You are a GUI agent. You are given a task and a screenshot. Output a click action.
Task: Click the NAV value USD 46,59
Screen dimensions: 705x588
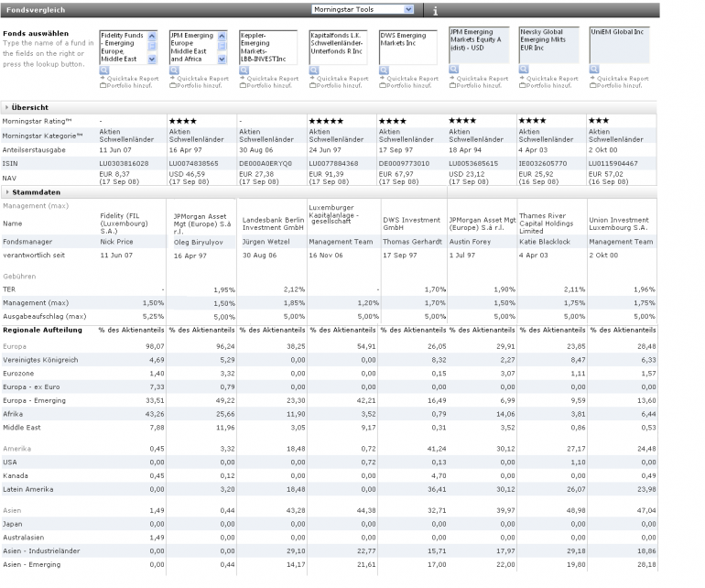point(187,174)
